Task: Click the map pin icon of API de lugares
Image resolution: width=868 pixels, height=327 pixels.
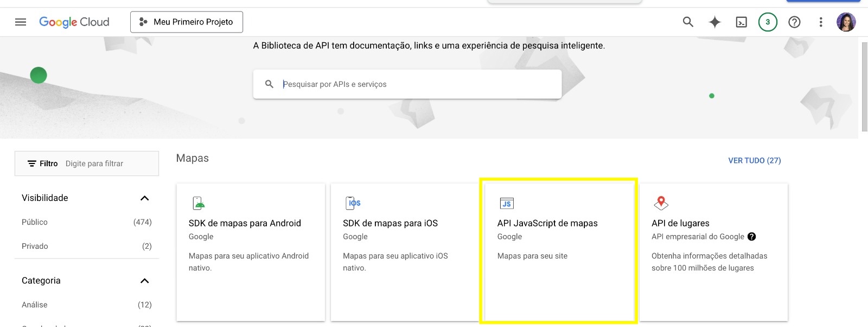Action: click(661, 203)
